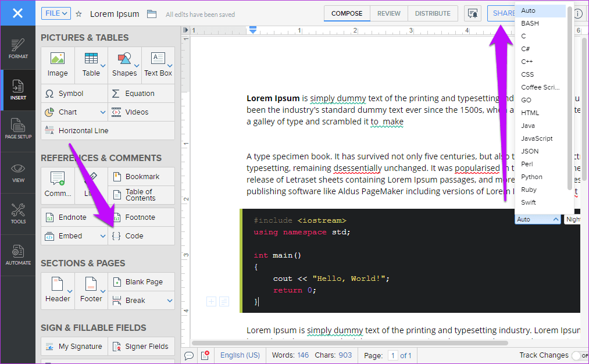This screenshot has width=589, height=364.
Task: Click the horizontal scrollbar below the document
Action: tap(350, 343)
